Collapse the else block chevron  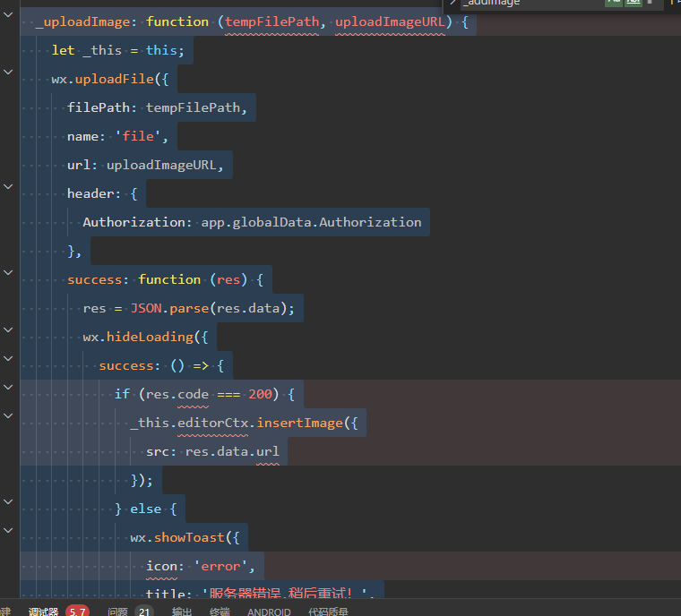click(8, 501)
